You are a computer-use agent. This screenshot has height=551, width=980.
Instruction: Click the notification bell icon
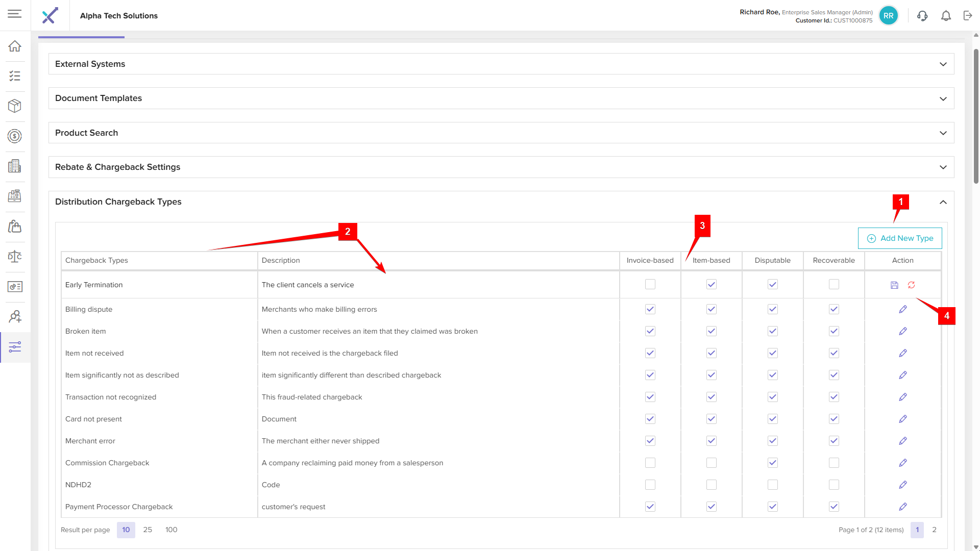coord(946,16)
